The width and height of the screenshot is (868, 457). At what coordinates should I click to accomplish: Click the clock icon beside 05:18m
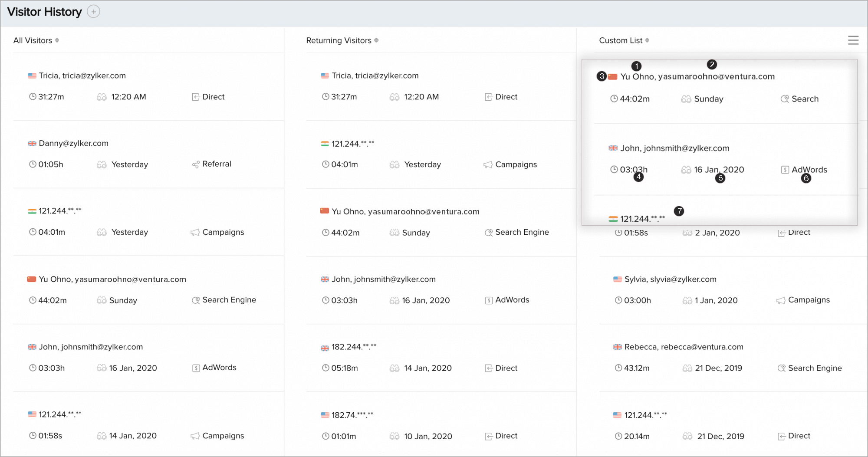[325, 368]
